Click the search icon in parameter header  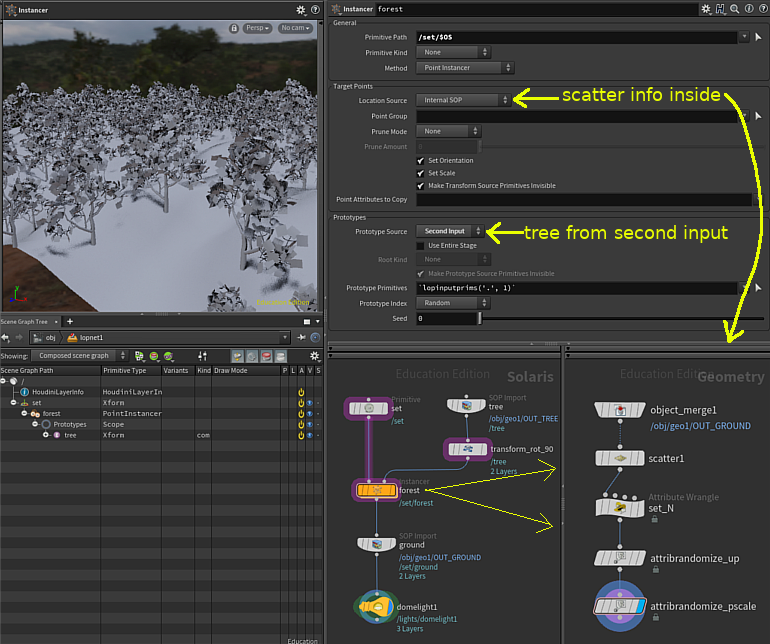point(735,9)
